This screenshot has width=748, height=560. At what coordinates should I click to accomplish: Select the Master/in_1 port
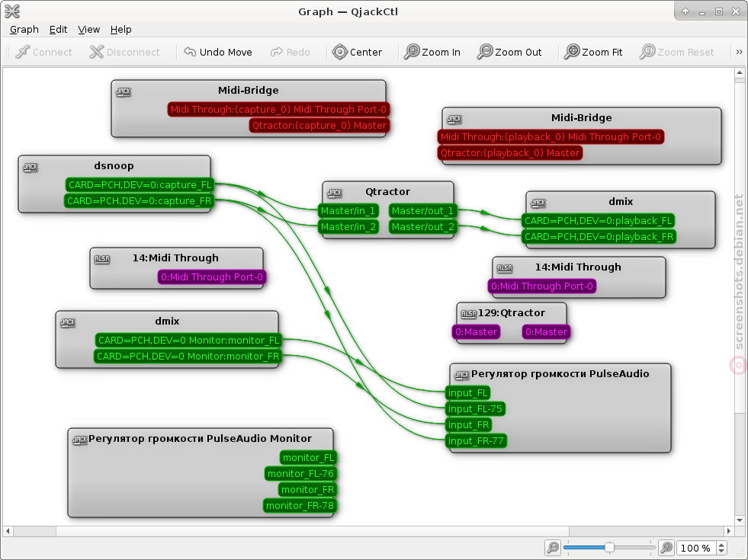348,210
